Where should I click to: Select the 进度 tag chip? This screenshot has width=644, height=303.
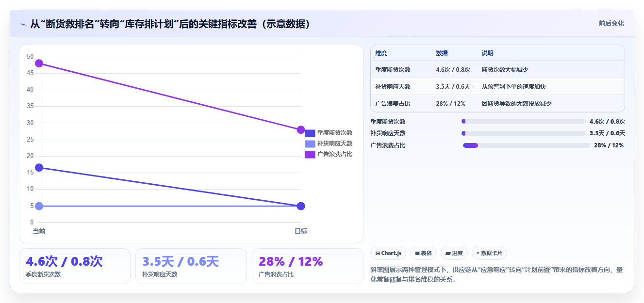tap(454, 253)
